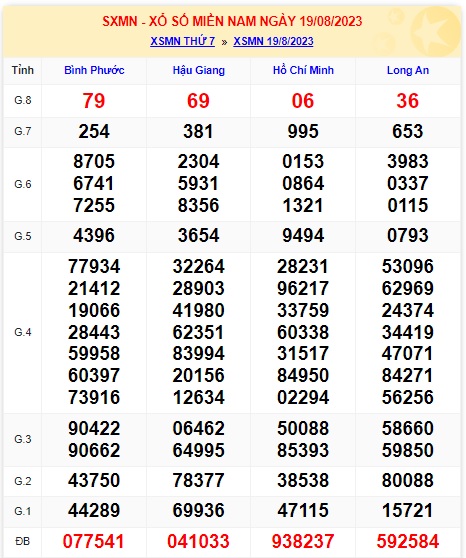This screenshot has height=558, width=466.
Task: Select G.2 number 38538
Action: click(303, 480)
